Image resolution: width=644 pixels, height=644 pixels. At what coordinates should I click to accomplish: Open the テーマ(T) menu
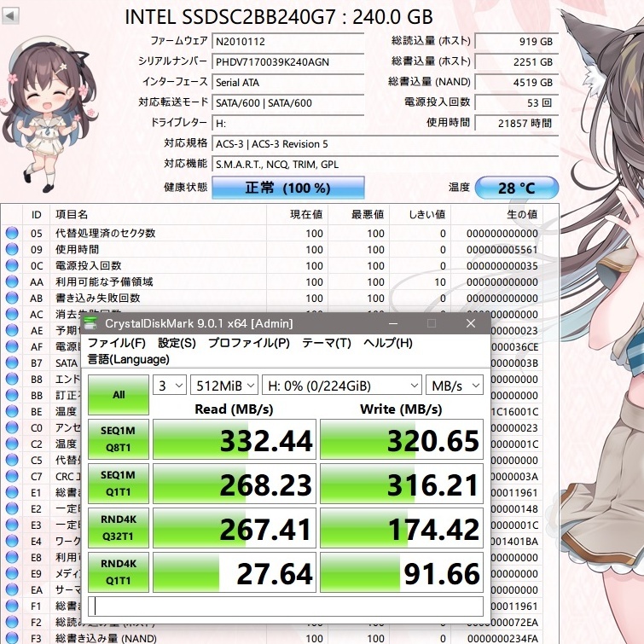click(x=327, y=343)
